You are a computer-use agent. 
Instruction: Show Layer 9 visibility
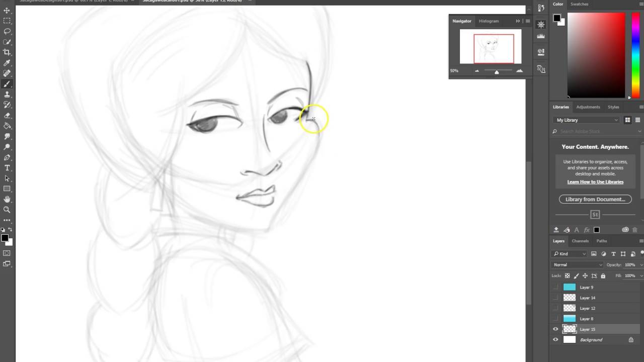555,287
